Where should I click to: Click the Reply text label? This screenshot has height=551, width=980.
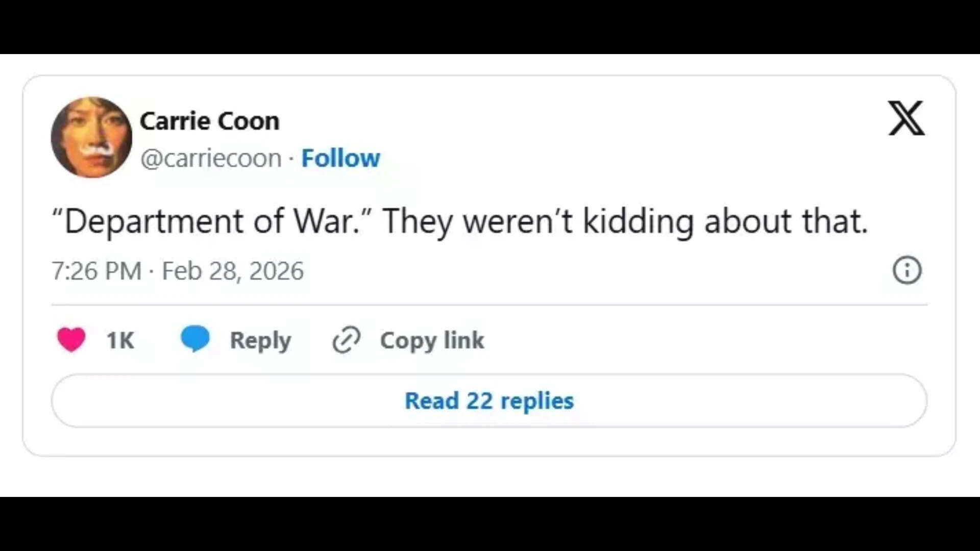(x=260, y=340)
